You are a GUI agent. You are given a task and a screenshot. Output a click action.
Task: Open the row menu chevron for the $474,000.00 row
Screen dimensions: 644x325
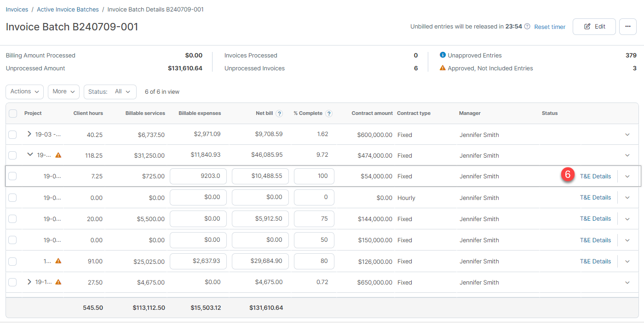point(627,155)
